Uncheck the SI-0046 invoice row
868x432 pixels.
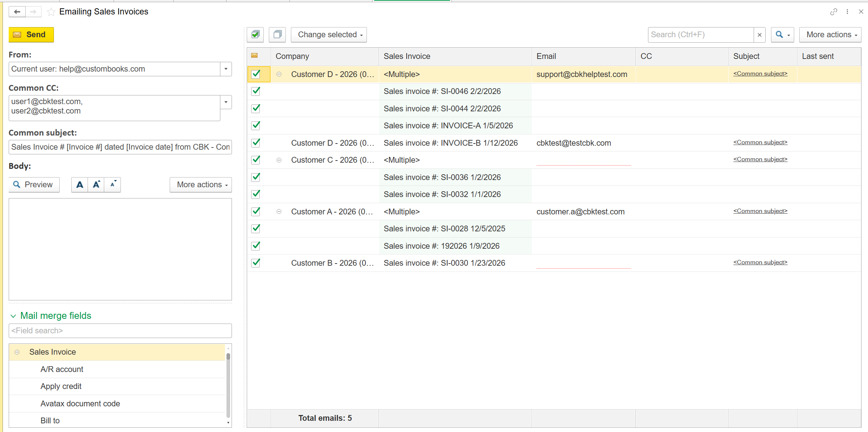coord(256,91)
